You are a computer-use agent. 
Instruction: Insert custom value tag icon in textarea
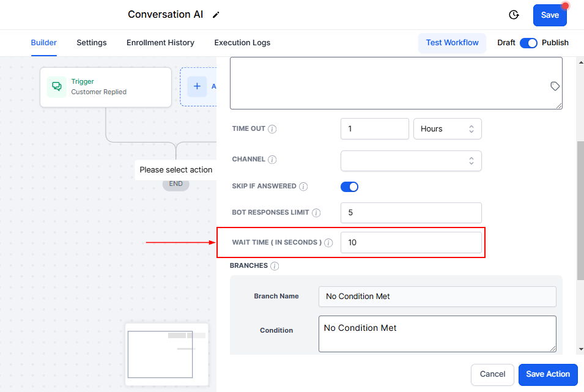point(555,86)
